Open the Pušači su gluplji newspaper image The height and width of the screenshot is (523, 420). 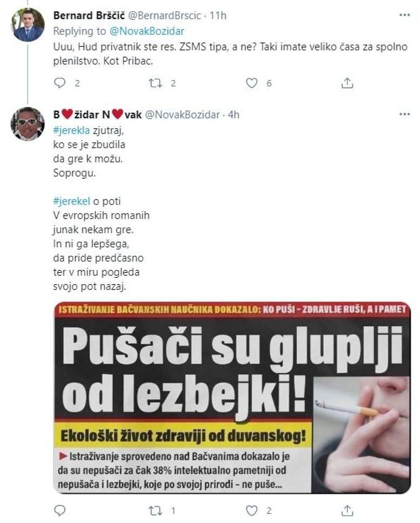[232, 397]
